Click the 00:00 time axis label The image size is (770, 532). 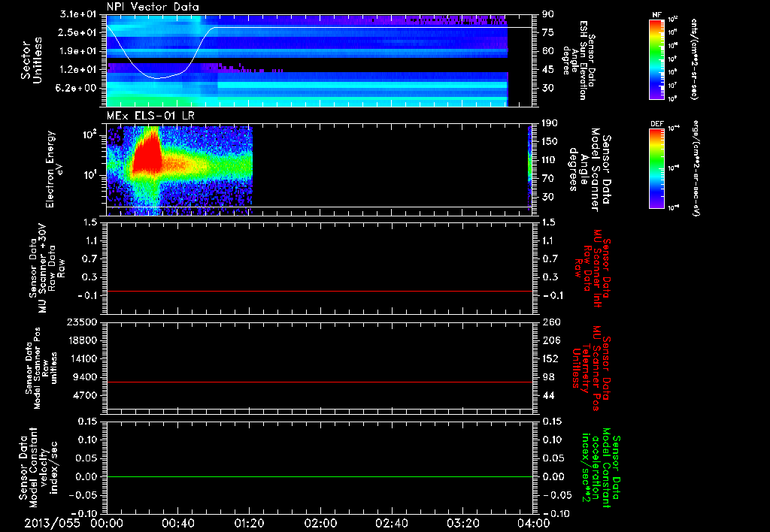point(107,523)
